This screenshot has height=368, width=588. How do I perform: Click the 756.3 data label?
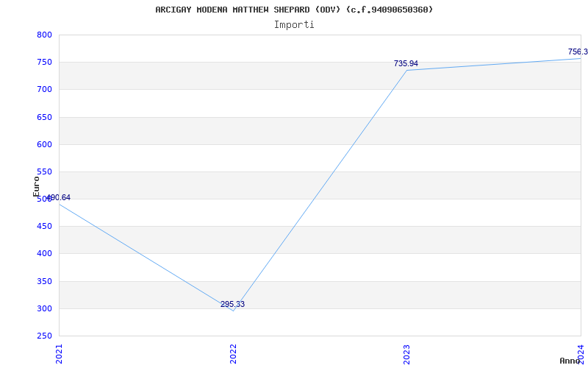(578, 52)
